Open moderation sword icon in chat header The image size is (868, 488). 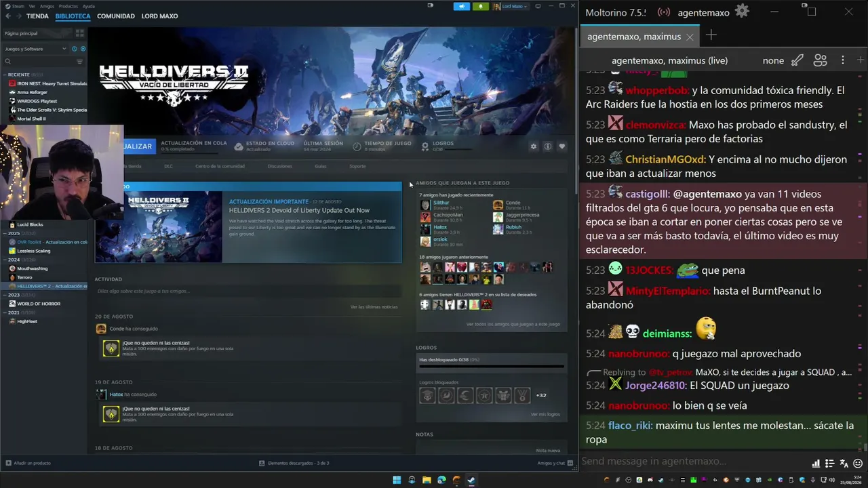(x=797, y=60)
